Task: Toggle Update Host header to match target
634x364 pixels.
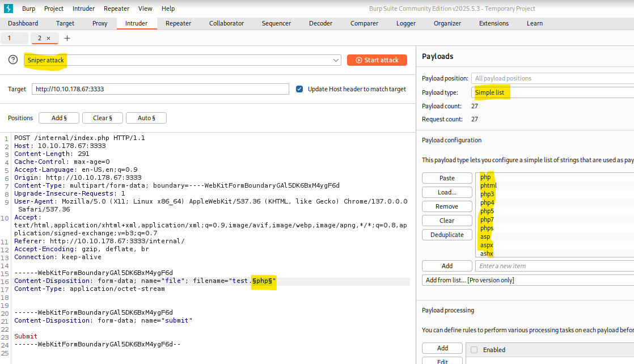Action: [x=299, y=89]
